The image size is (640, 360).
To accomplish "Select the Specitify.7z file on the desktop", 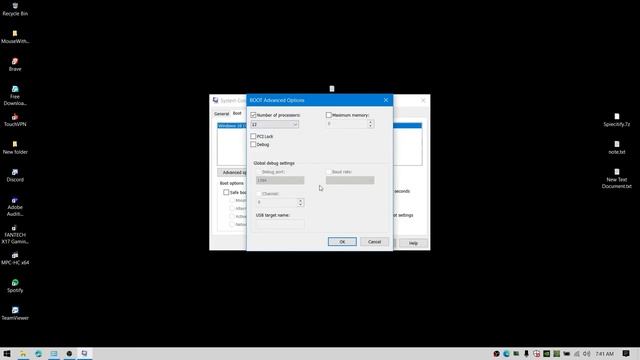I will (617, 120).
